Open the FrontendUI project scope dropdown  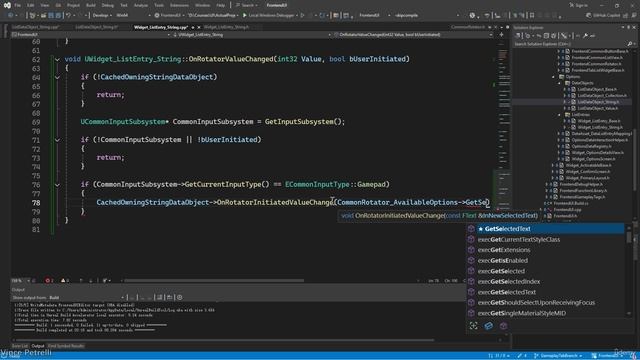[x=91, y=35]
